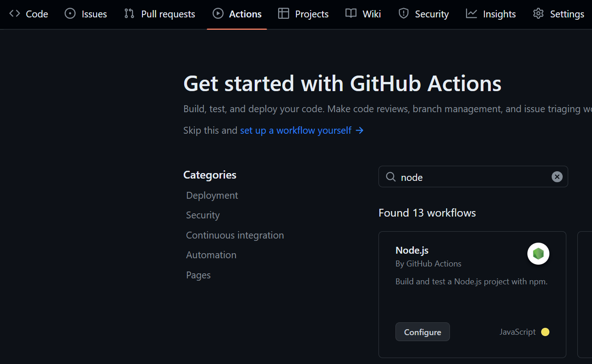The image size is (592, 364).
Task: Select the Security category in the sidebar
Action: (x=203, y=215)
